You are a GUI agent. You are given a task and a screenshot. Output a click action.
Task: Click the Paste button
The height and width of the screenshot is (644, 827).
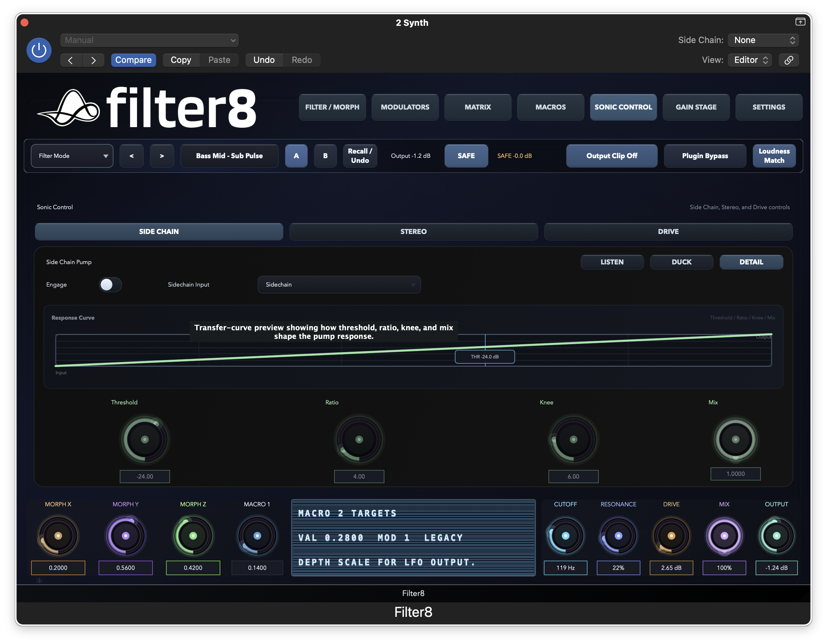[x=219, y=60]
